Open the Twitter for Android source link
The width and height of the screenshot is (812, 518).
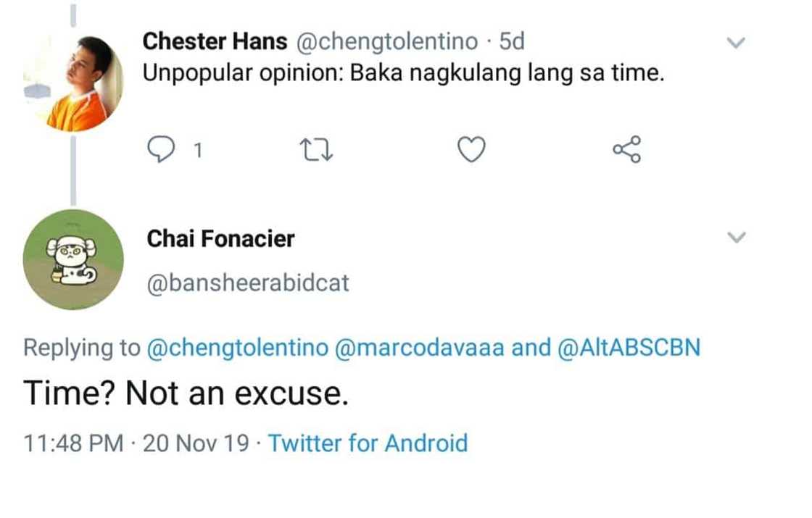coord(368,443)
